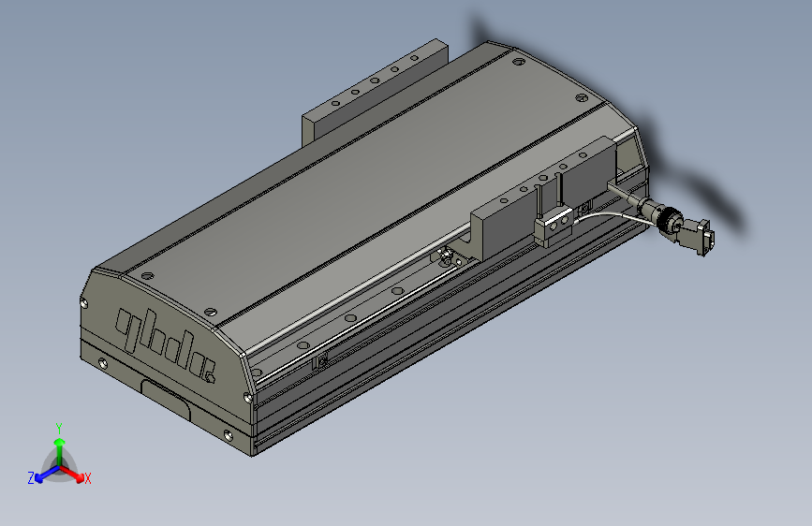Viewport: 812px width, 526px height.
Task: Select the rounded recess at end cap bottom
Action: click(166, 401)
